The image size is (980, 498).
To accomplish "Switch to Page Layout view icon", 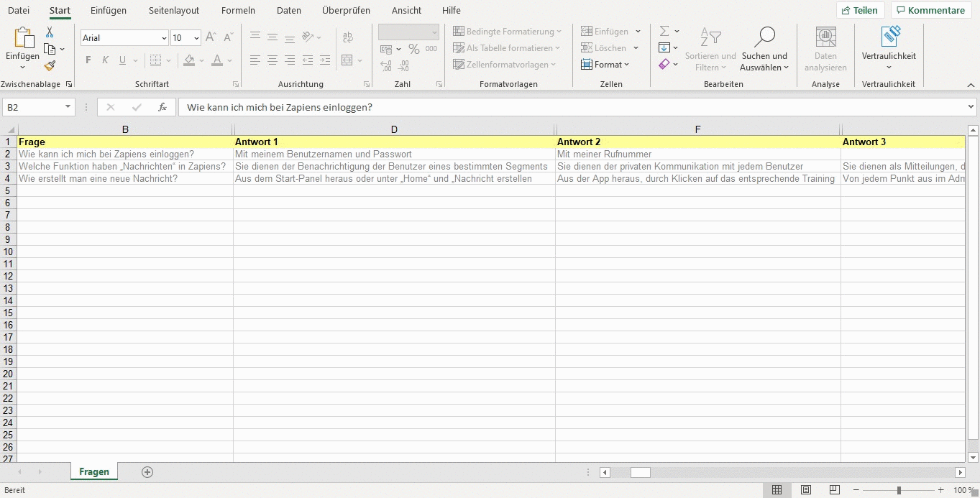I will click(x=806, y=490).
